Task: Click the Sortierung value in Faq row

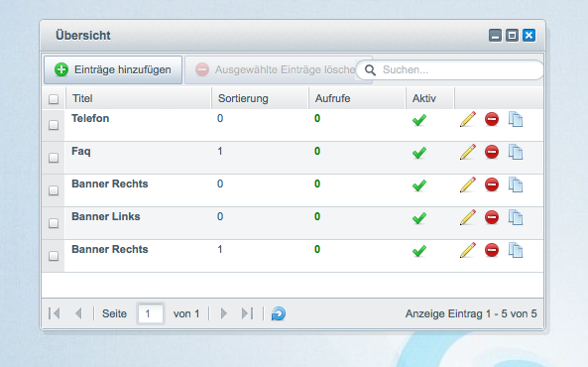Action: point(220,151)
